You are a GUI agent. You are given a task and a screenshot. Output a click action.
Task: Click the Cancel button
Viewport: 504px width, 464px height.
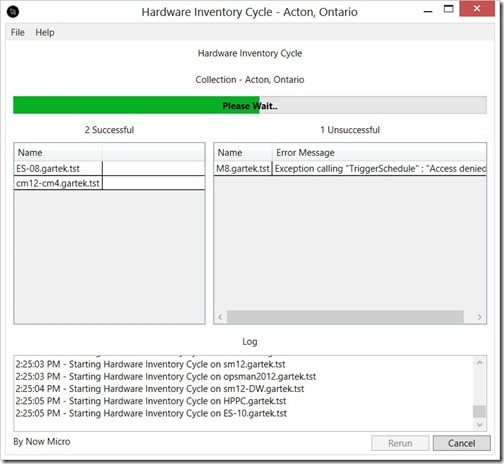coord(461,443)
